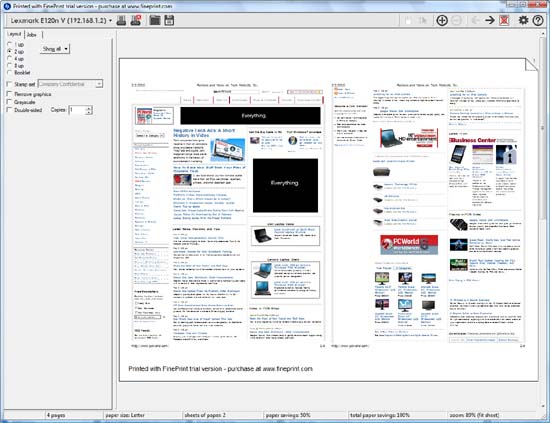Click the printer icon with red badge
The image size is (550, 423).
tap(136, 20)
